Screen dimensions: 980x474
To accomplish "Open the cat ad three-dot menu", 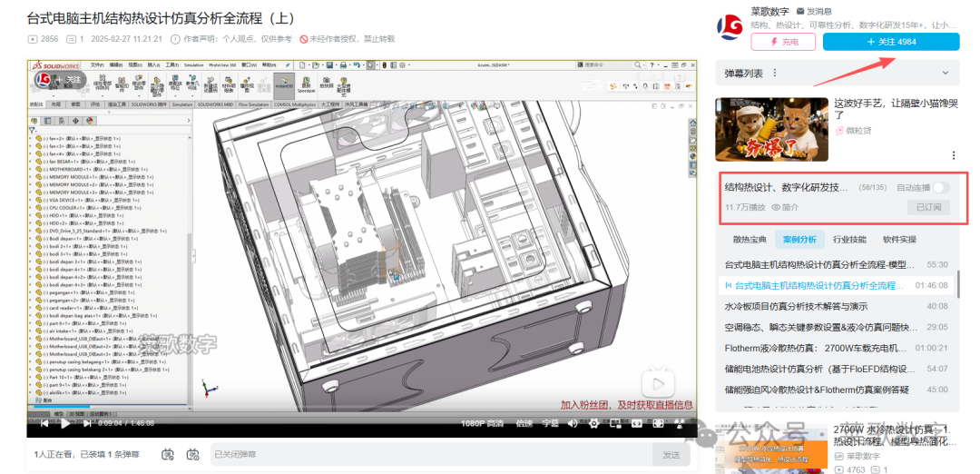I will coord(953,155).
